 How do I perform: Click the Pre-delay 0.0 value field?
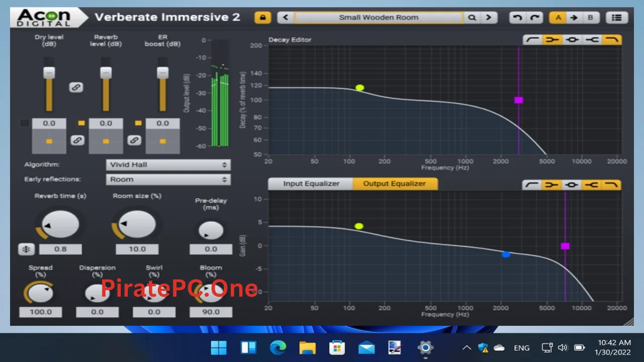(x=211, y=249)
